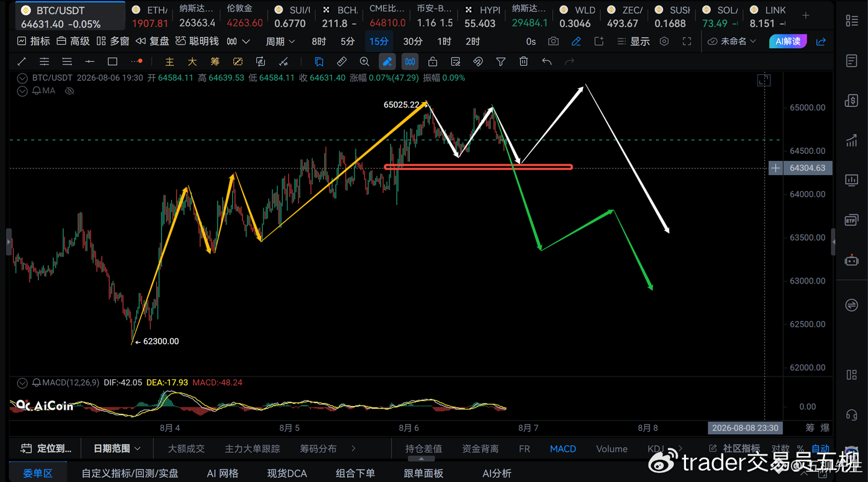Click the 定位到 locate button
The image size is (868, 482).
point(46,449)
